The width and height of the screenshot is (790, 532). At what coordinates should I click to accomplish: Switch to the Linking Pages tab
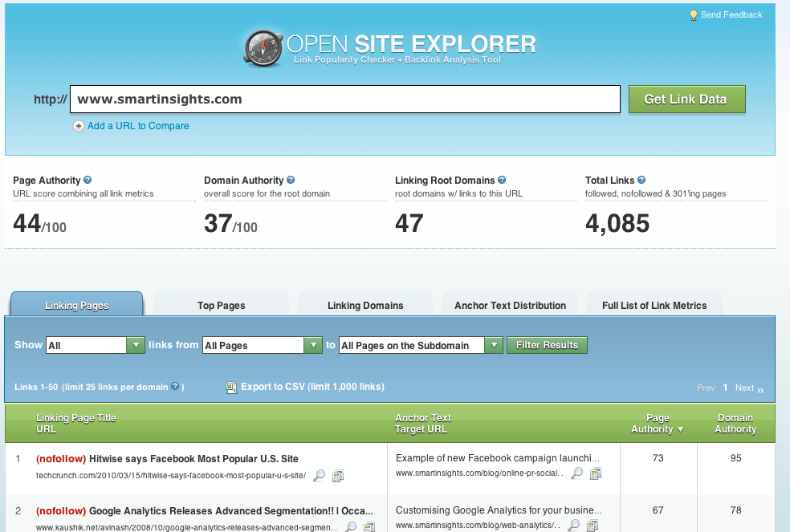[76, 305]
